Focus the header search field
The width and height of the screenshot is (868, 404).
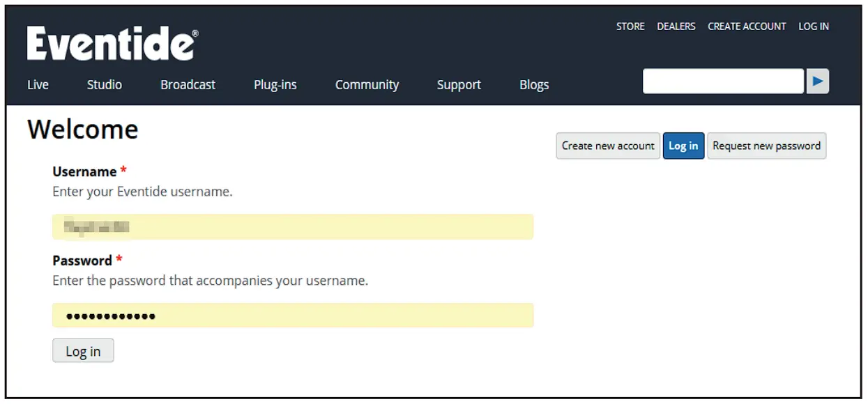pos(723,81)
